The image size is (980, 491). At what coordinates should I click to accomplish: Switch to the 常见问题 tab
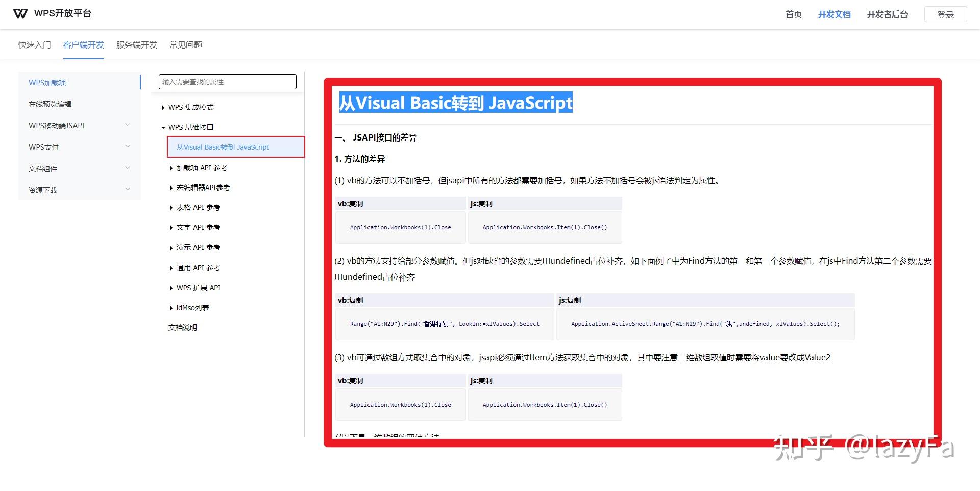click(x=186, y=44)
